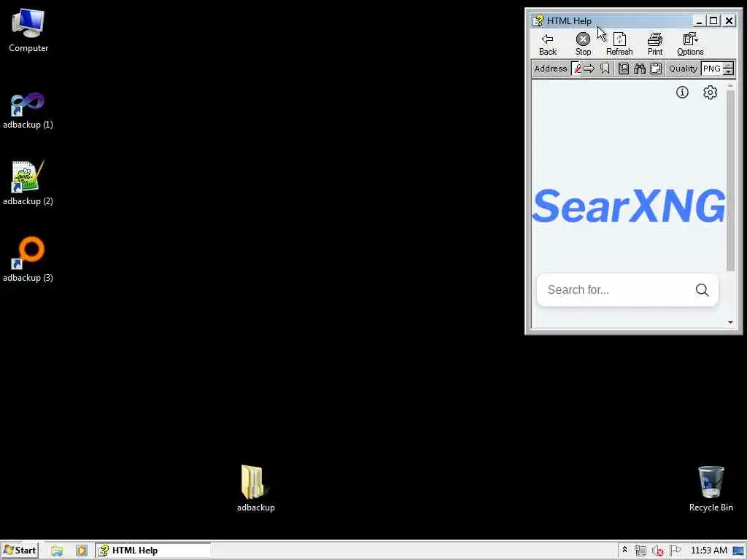Image resolution: width=747 pixels, height=560 pixels.
Task: Select the adbackup (2) shortcut icon
Action: coord(28,183)
